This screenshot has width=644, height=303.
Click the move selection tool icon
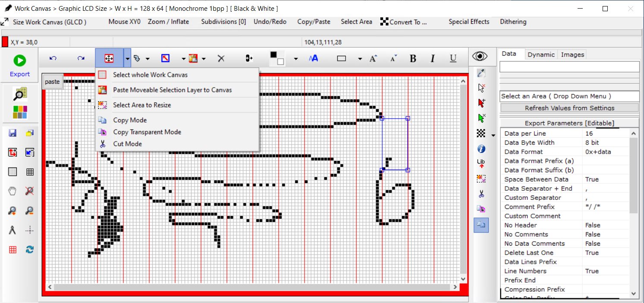(109, 58)
